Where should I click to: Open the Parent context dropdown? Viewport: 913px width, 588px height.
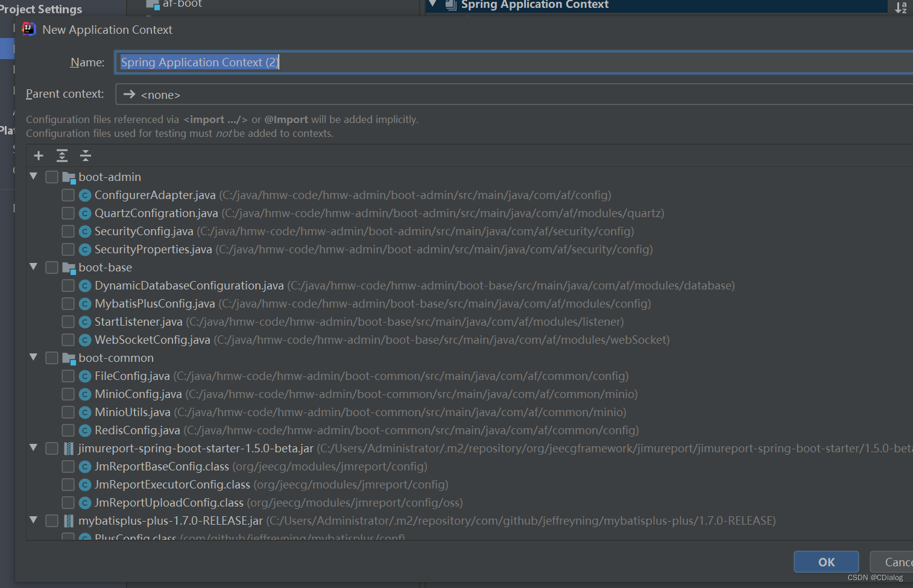tap(514, 95)
